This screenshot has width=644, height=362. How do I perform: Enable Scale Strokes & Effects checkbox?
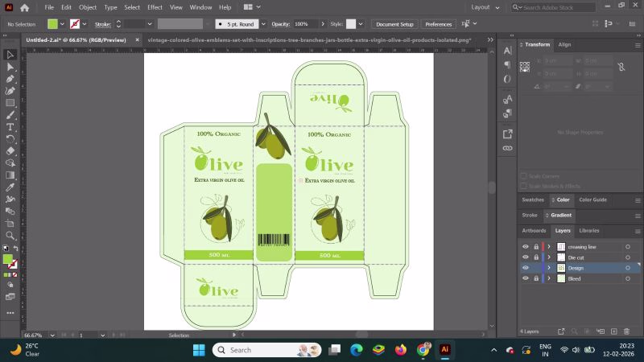click(524, 186)
